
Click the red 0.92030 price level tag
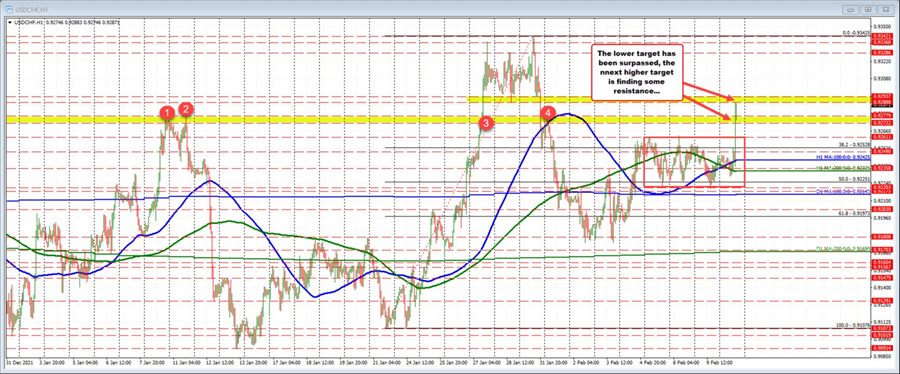pos(881,209)
